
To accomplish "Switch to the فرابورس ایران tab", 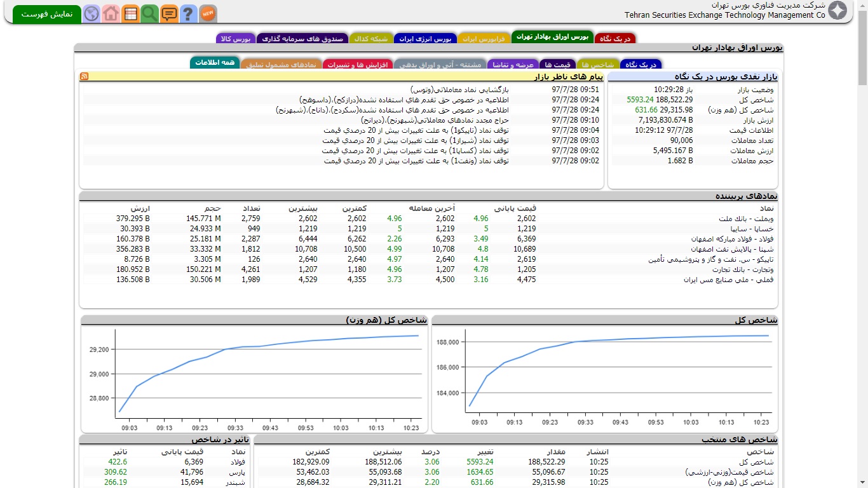I will point(484,38).
